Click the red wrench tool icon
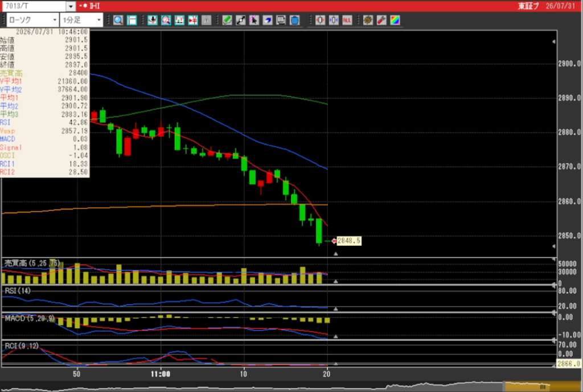The height and width of the screenshot is (392, 583). (381, 20)
